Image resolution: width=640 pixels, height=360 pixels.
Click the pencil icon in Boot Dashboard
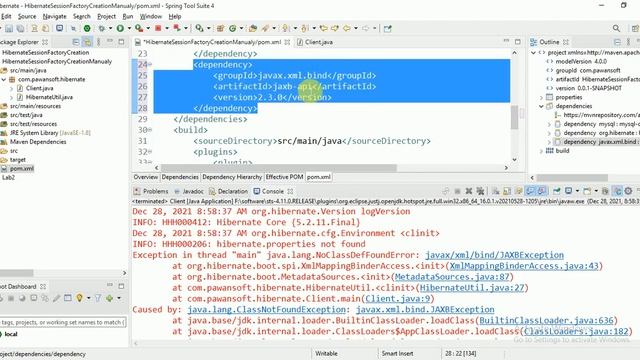[56, 298]
